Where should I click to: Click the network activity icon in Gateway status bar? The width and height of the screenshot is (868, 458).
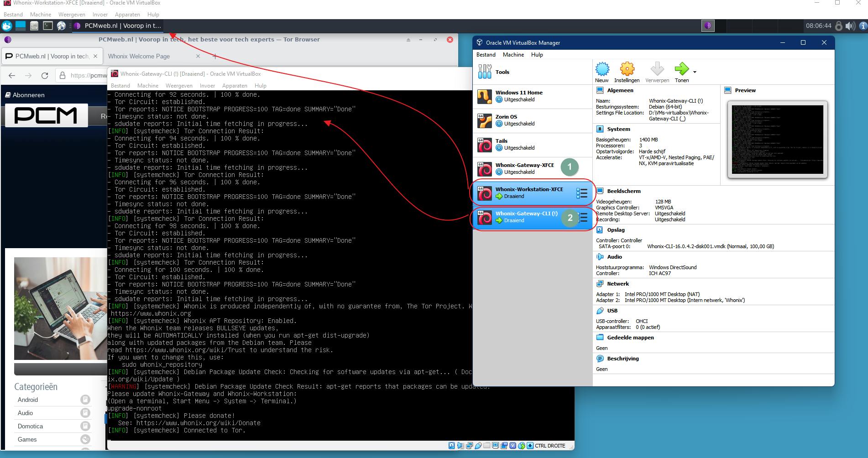coord(469,446)
